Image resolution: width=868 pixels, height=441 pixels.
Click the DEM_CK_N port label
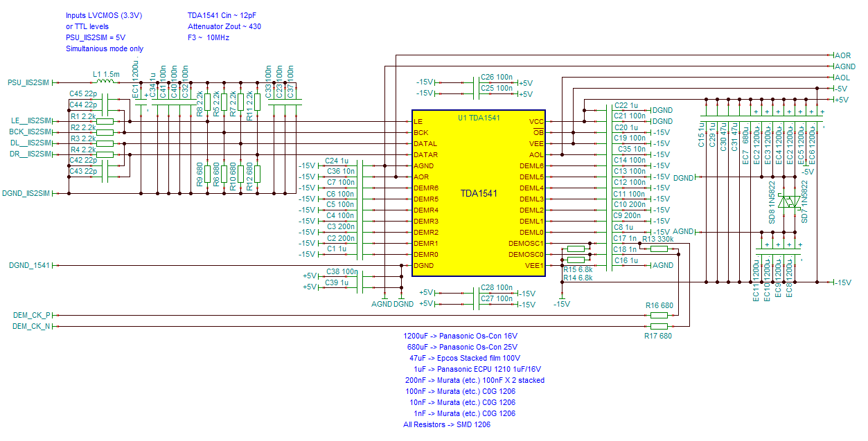coord(32,326)
